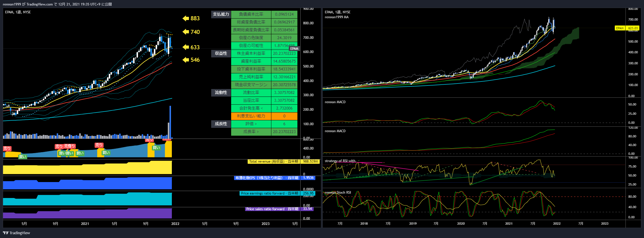Click the rennon1999 MA indicator label
644x238 pixels.
337,17
